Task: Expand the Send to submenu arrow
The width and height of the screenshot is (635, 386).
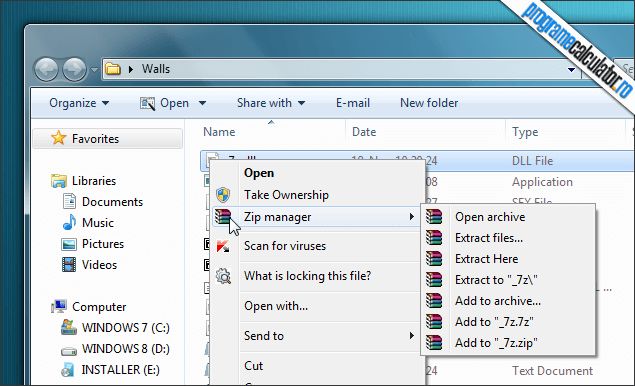Action: [x=411, y=336]
